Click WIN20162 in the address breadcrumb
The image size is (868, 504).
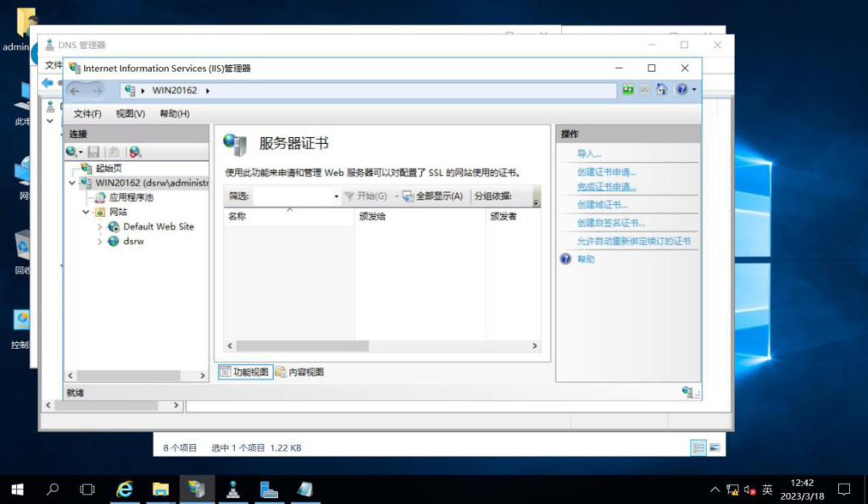pos(175,90)
